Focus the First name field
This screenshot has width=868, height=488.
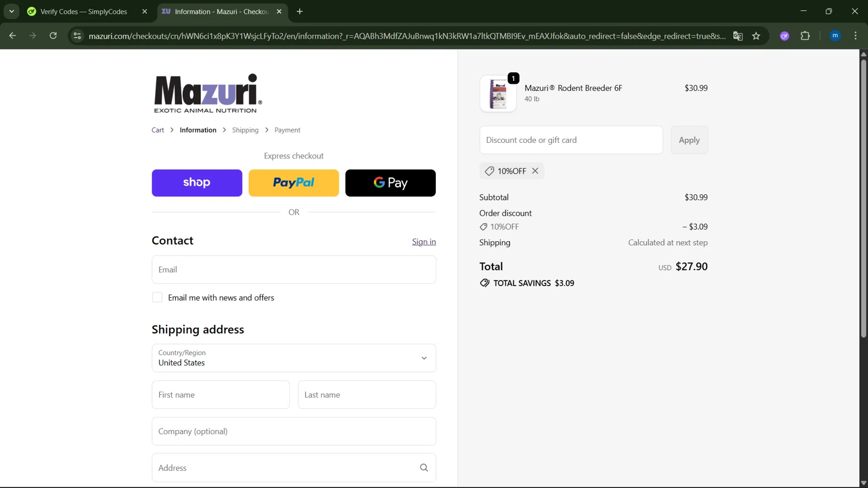[x=220, y=395]
